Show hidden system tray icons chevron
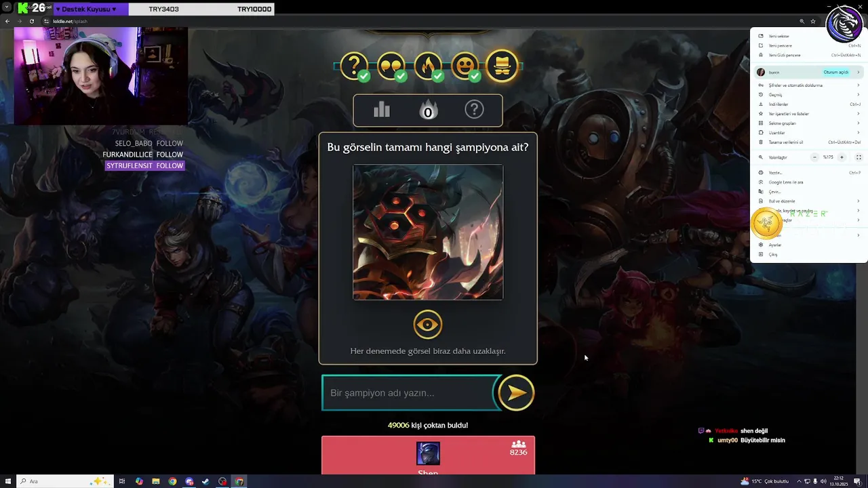The height and width of the screenshot is (488, 868). click(x=799, y=481)
